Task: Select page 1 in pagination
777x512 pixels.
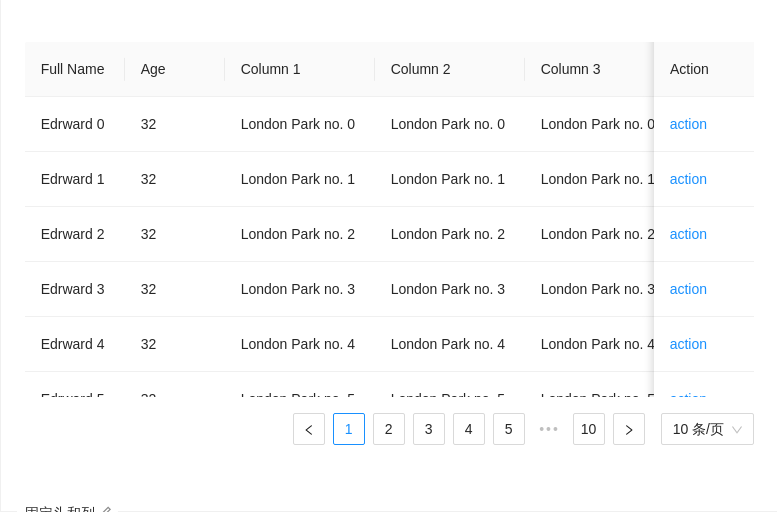Action: [349, 429]
